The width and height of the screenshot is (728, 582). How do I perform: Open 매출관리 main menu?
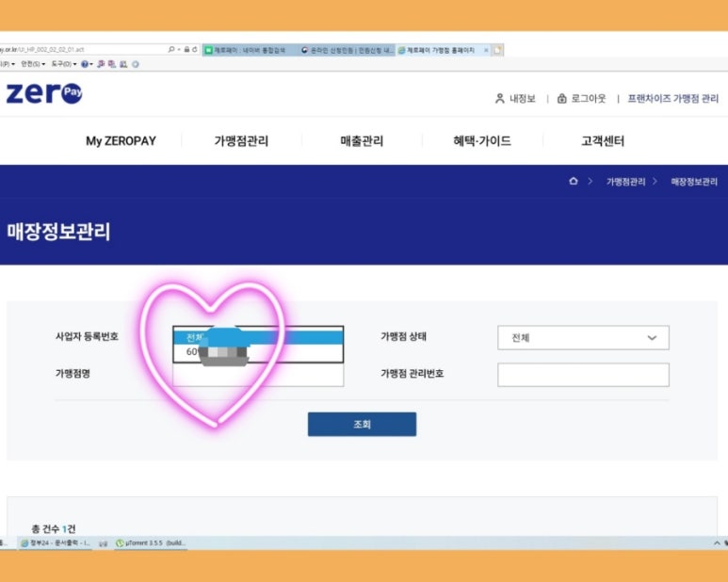362,140
